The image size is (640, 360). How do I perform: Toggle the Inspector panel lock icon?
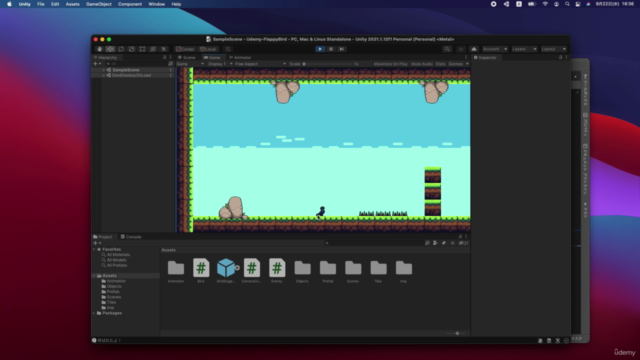pos(560,58)
